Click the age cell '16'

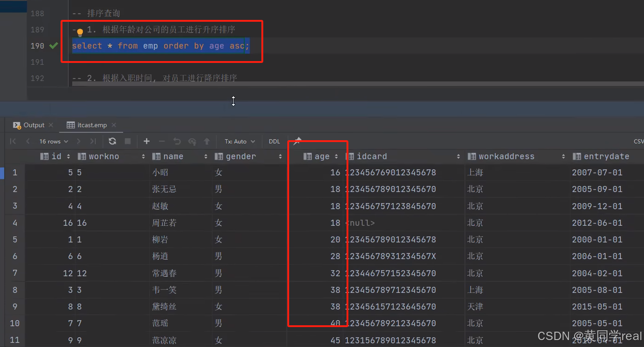[x=335, y=173]
